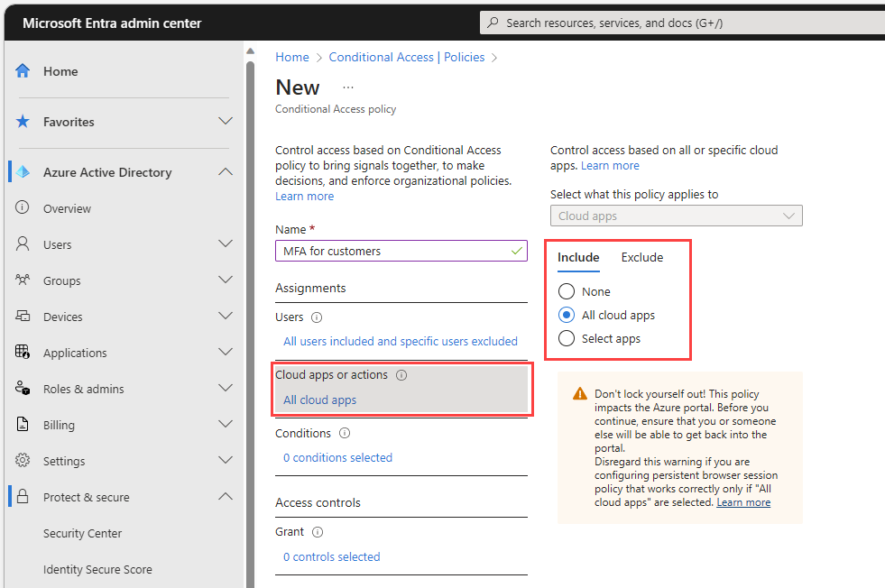The image size is (885, 588).
Task: Select the None radio button
Action: [x=567, y=291]
